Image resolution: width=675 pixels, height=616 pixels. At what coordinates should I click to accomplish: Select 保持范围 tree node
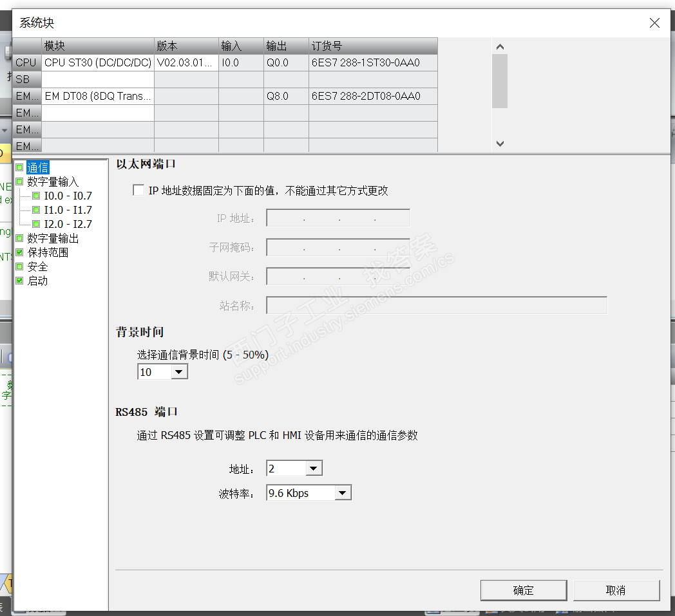pos(48,252)
